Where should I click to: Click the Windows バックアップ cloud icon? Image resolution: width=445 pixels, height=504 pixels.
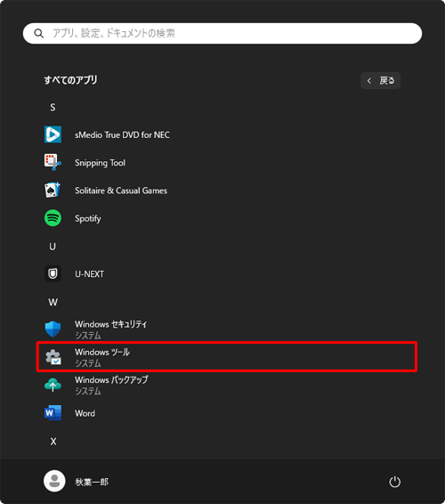pos(53,385)
